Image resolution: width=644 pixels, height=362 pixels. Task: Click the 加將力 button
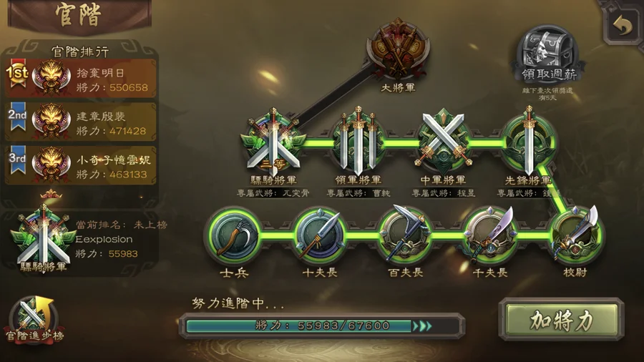click(x=562, y=320)
